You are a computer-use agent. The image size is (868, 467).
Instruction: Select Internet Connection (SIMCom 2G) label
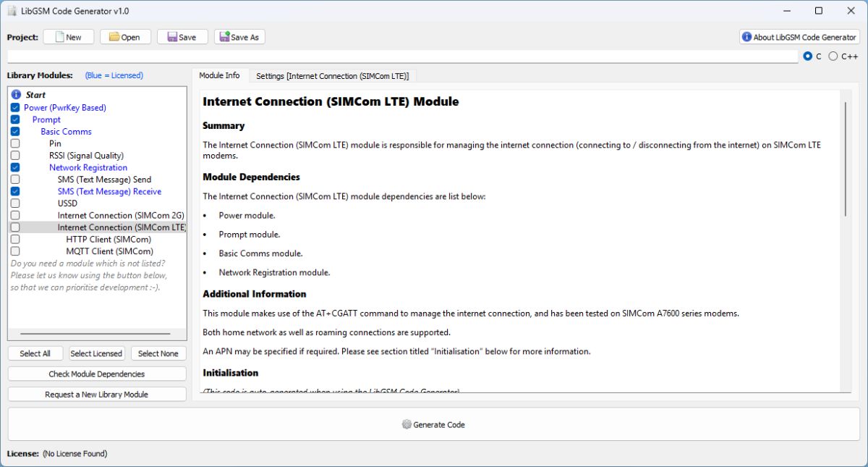pyautogui.click(x=121, y=216)
